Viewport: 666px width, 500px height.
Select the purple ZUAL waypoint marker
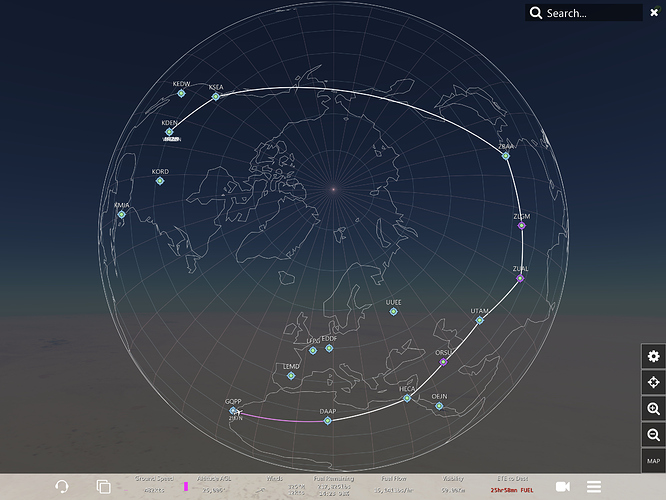coord(520,278)
